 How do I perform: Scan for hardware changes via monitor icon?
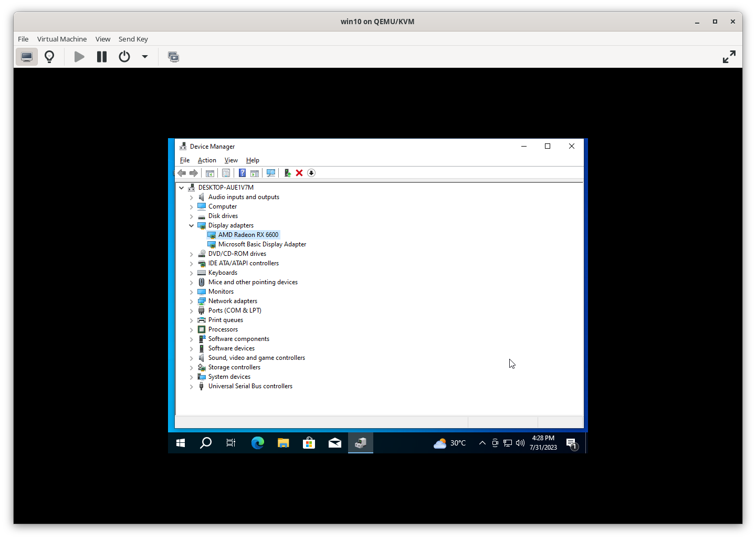tap(271, 173)
